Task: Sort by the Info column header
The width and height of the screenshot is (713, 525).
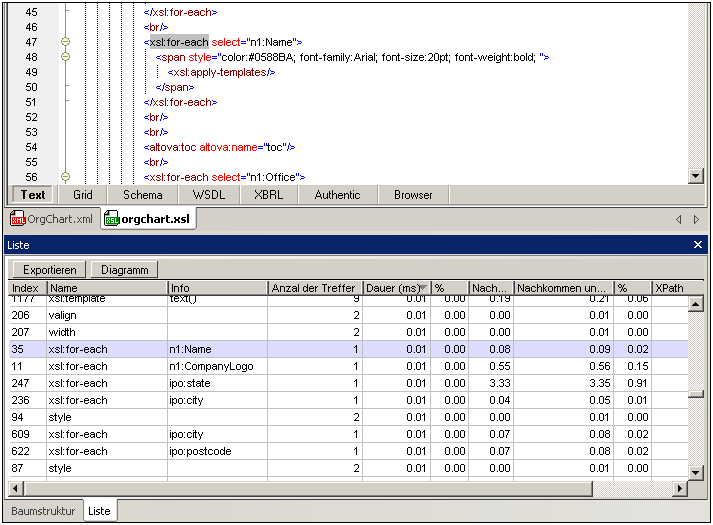Action: 217,288
